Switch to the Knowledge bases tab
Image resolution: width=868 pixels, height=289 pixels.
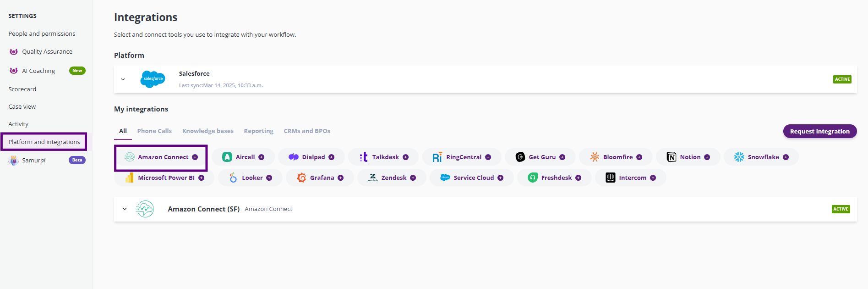click(208, 131)
